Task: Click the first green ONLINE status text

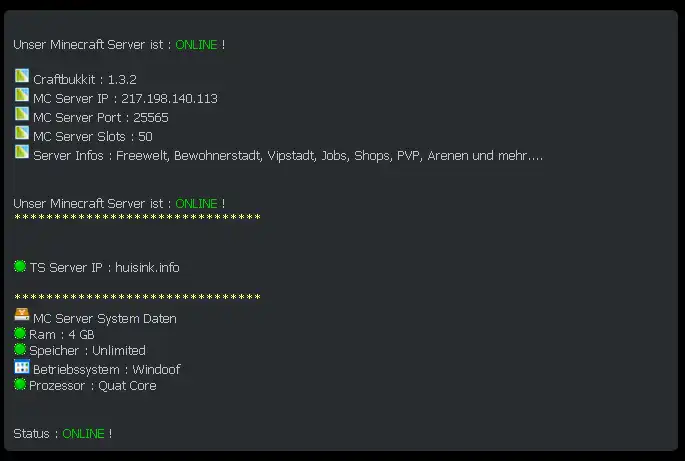Action: pyautogui.click(x=196, y=45)
